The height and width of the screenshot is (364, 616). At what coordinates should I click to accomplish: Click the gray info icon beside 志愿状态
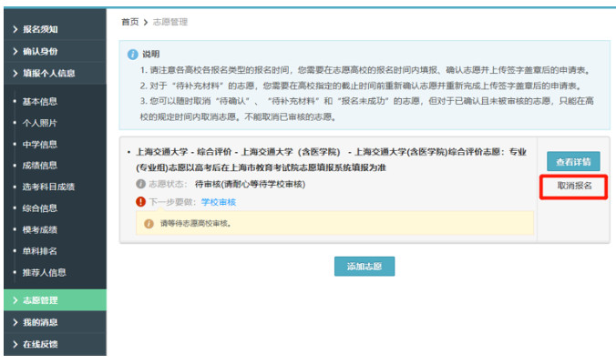click(140, 184)
